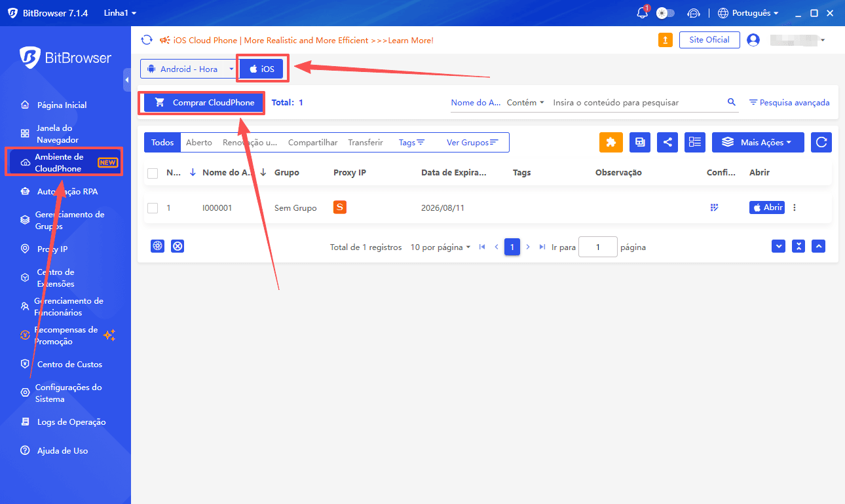
Task: Select the Aberto filter tab
Action: (x=199, y=142)
